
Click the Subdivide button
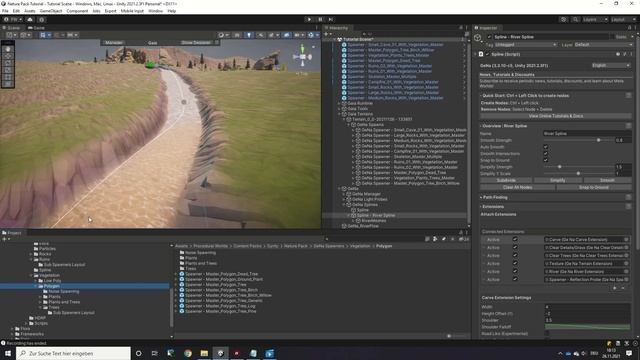[506, 180]
